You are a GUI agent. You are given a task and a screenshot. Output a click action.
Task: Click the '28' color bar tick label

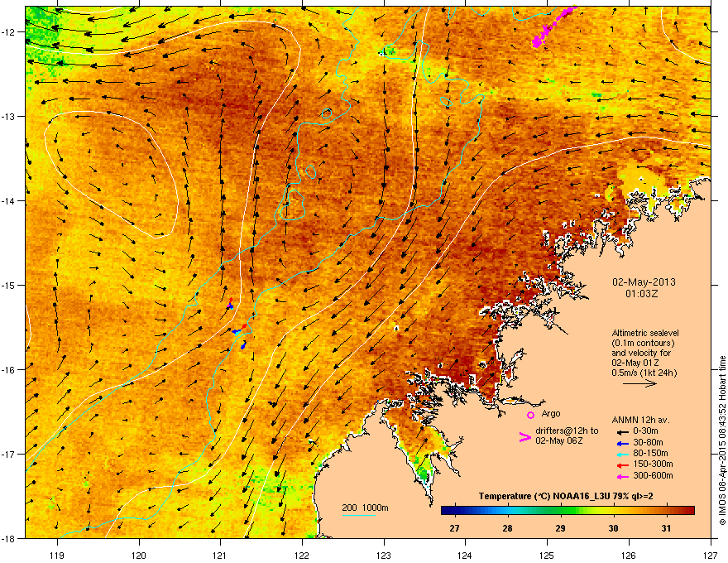click(507, 528)
